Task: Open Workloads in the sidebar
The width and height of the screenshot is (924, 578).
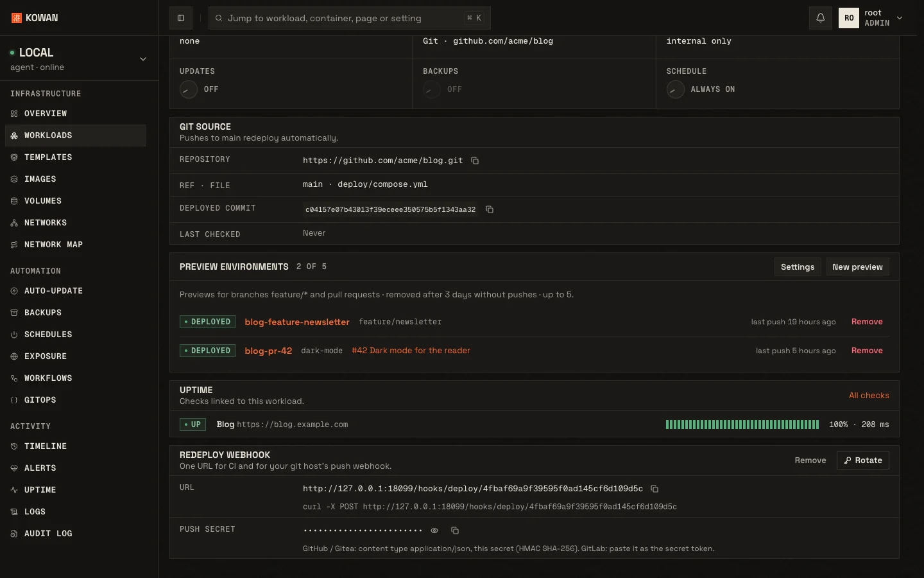Action: tap(76, 136)
